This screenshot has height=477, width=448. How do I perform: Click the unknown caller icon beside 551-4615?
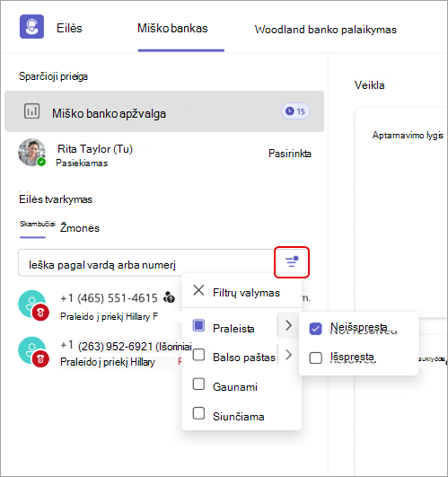[170, 297]
